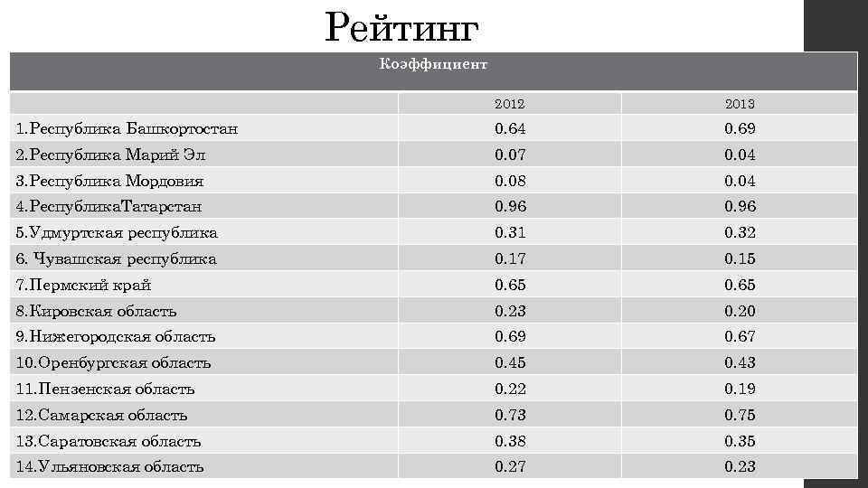Click the slide title "Рейтинг"

click(401, 27)
